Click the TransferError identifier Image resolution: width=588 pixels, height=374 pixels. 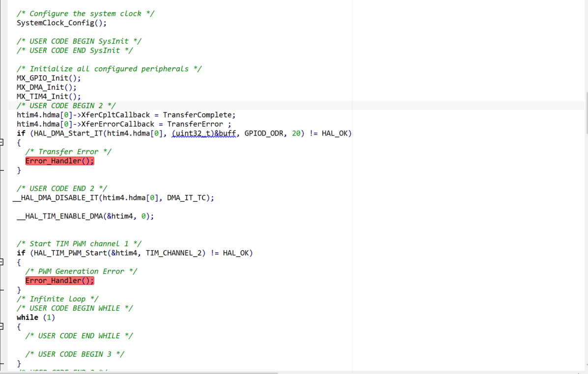(195, 124)
